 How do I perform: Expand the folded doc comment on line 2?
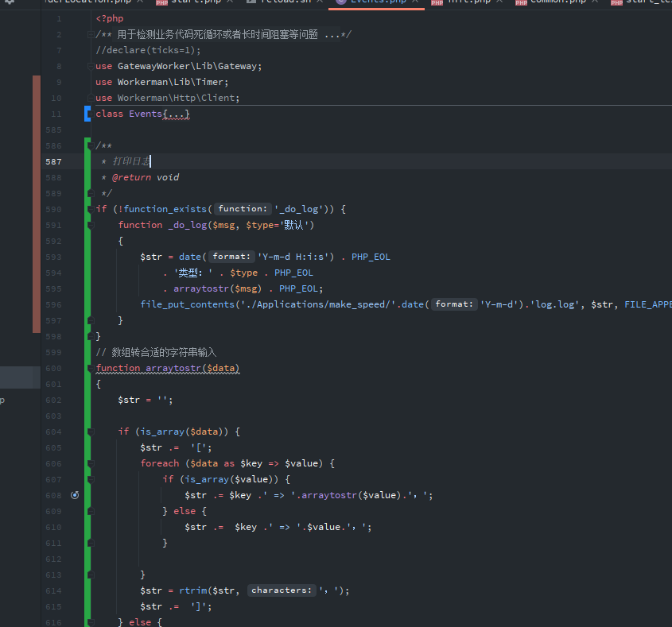(x=91, y=34)
